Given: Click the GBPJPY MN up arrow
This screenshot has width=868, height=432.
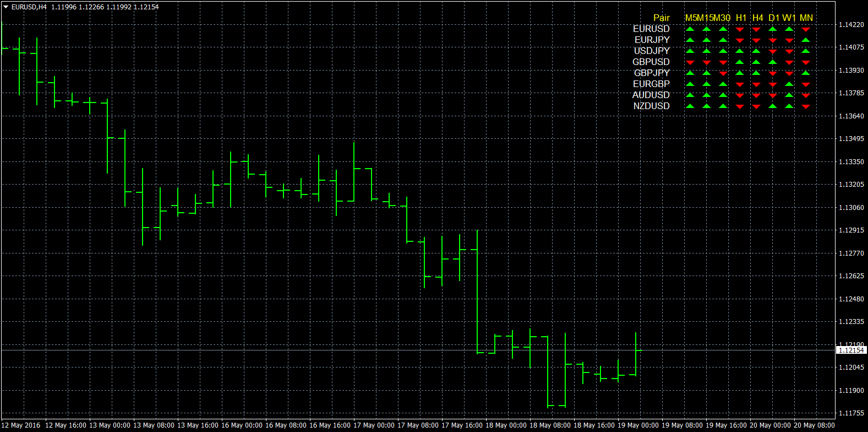Looking at the screenshot, I should tap(806, 73).
